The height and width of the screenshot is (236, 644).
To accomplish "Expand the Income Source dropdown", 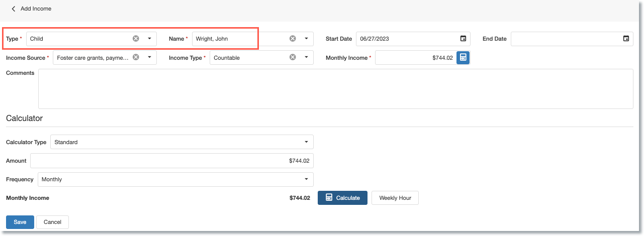I will pyautogui.click(x=149, y=57).
